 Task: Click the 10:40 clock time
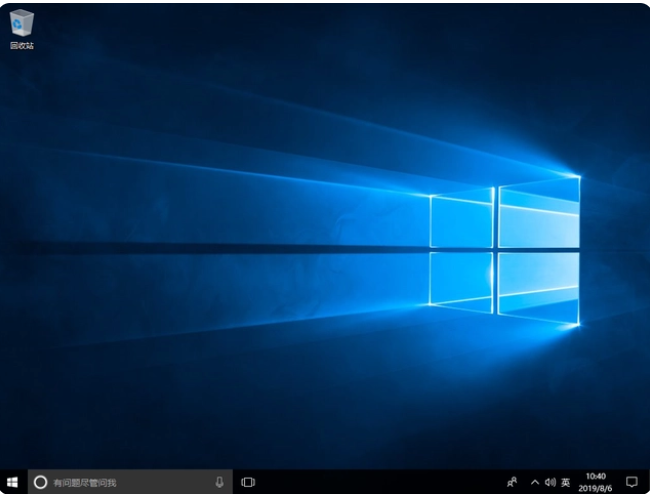[x=595, y=476]
